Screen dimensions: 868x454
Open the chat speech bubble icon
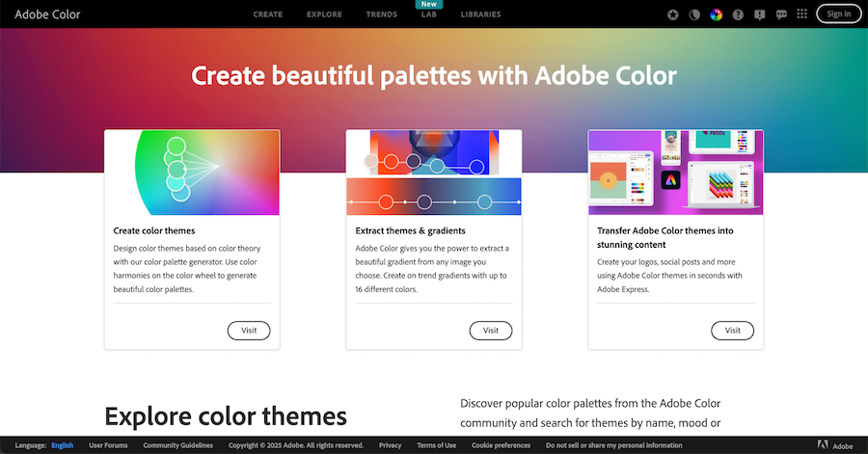point(781,14)
